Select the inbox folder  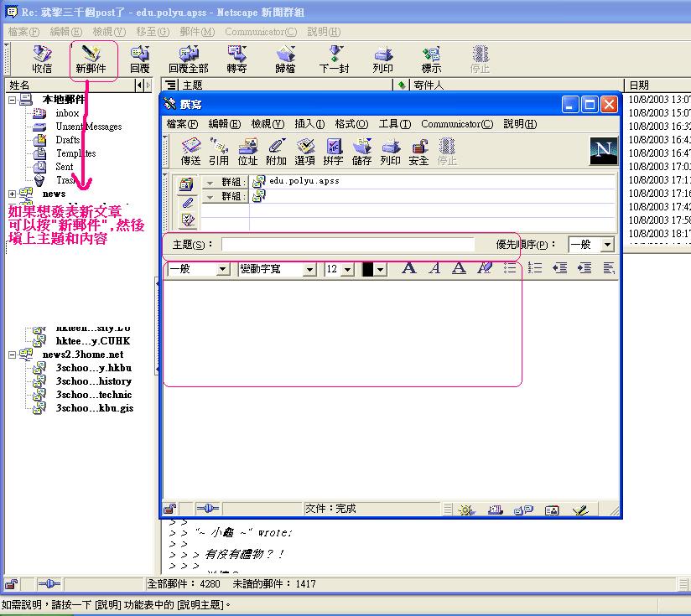[x=67, y=113]
